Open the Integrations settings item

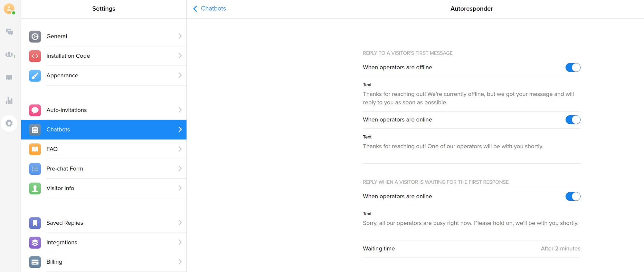pyautogui.click(x=104, y=243)
